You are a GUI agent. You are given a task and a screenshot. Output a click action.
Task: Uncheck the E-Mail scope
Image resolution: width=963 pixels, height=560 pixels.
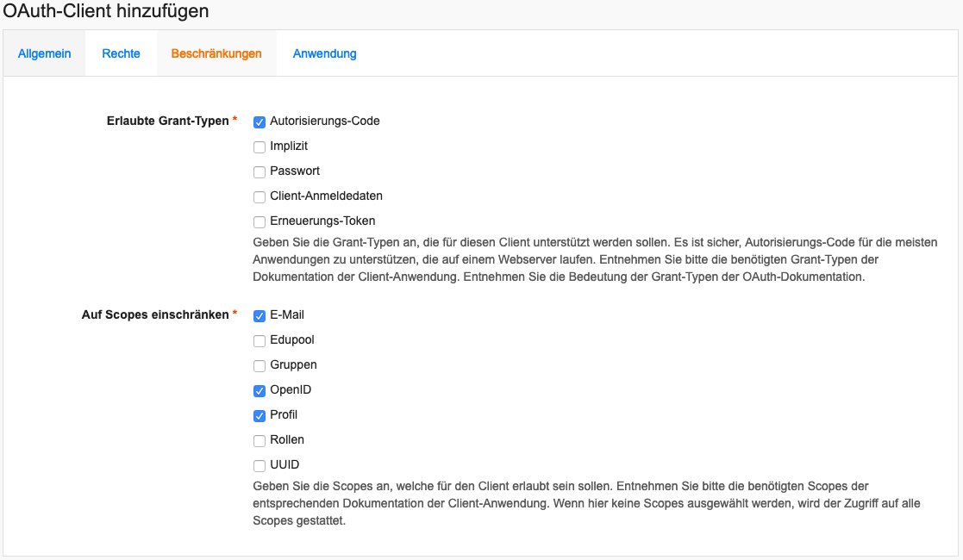[260, 316]
